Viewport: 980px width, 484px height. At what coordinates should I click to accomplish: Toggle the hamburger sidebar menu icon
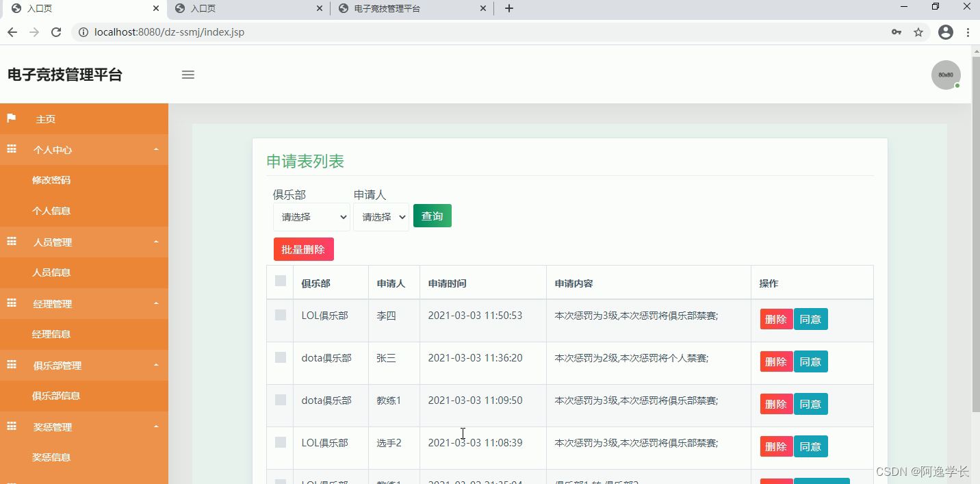pos(188,75)
